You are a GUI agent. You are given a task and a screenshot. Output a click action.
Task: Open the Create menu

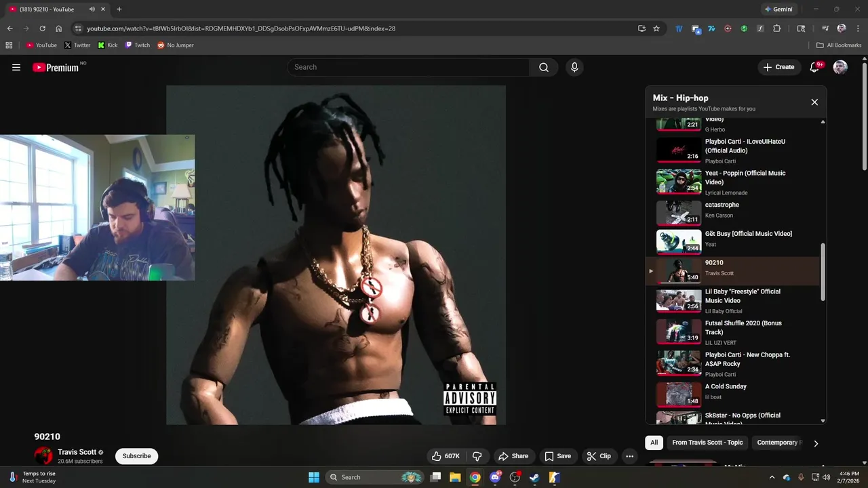tap(778, 67)
